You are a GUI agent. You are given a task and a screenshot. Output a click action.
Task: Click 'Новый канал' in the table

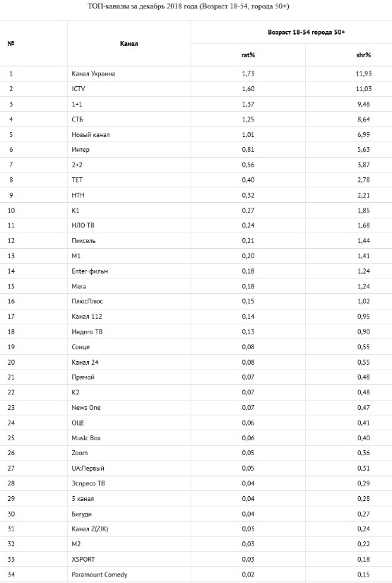pos(90,134)
